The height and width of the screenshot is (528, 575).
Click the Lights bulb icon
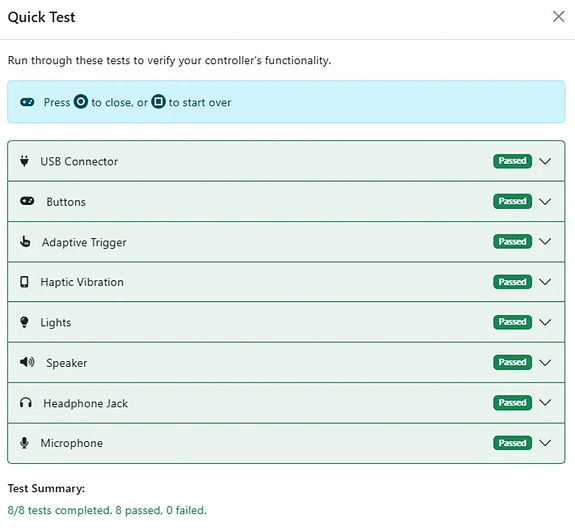pos(24,322)
